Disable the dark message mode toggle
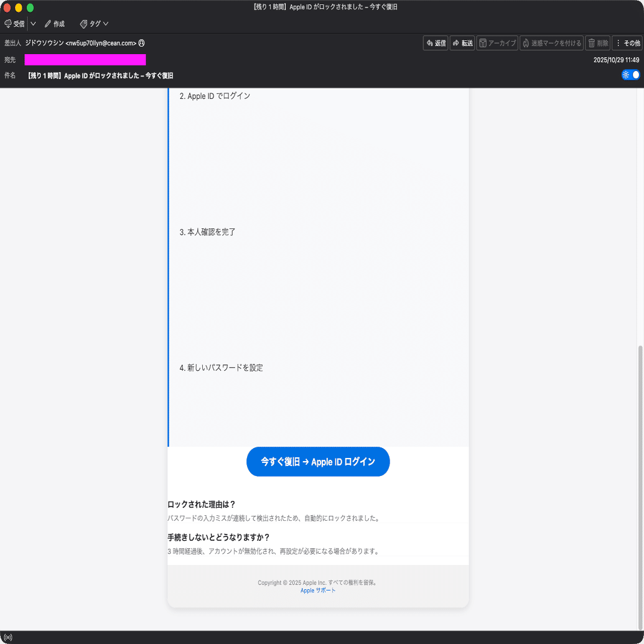644x644 pixels. (631, 74)
